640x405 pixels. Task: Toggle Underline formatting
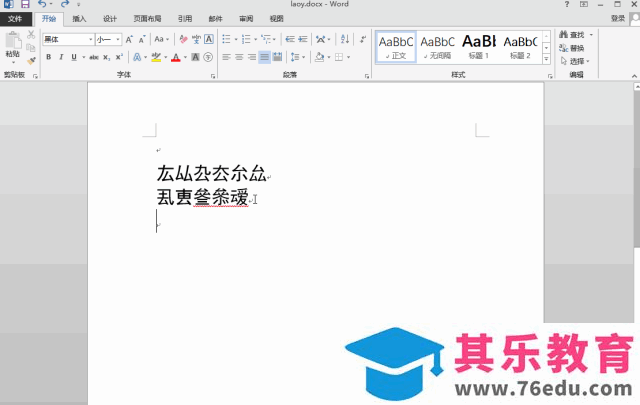tap(74, 57)
